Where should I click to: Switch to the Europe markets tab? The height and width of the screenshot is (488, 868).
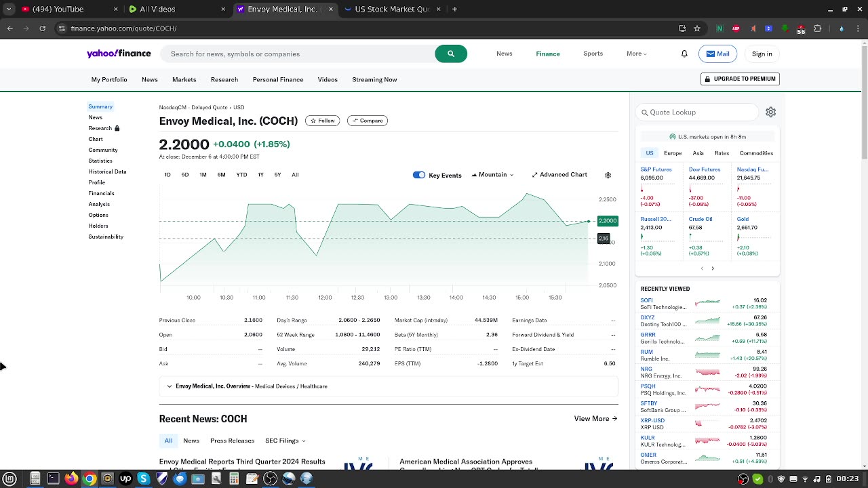click(x=673, y=153)
